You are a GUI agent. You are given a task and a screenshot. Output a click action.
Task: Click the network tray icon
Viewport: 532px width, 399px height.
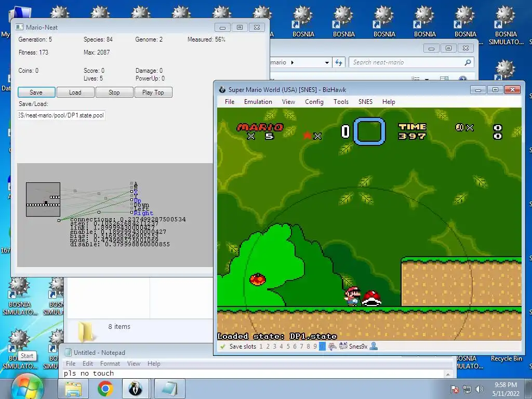click(x=467, y=389)
